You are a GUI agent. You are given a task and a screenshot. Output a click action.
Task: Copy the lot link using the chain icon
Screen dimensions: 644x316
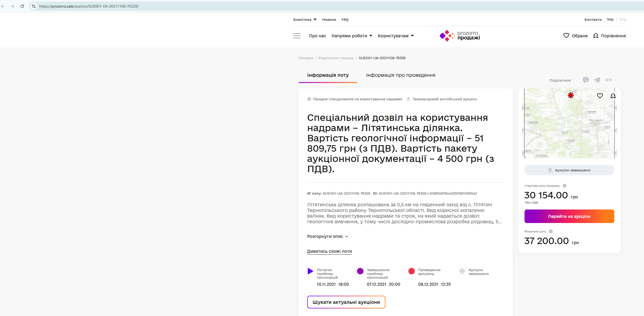pos(608,80)
